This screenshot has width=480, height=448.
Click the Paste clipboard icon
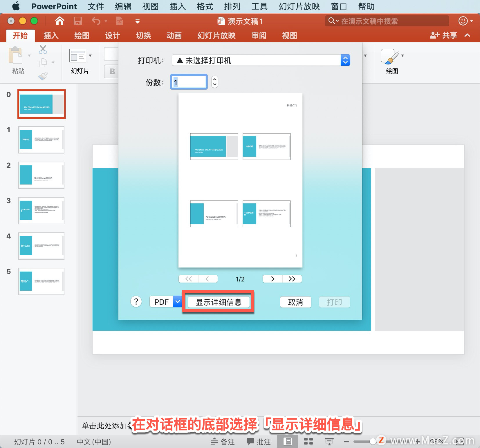click(x=15, y=55)
